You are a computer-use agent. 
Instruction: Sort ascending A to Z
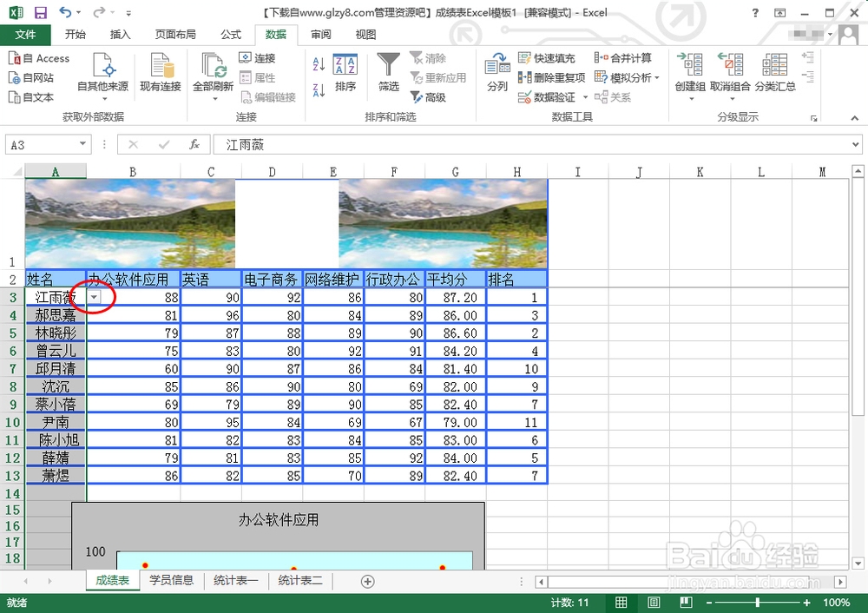(x=319, y=63)
